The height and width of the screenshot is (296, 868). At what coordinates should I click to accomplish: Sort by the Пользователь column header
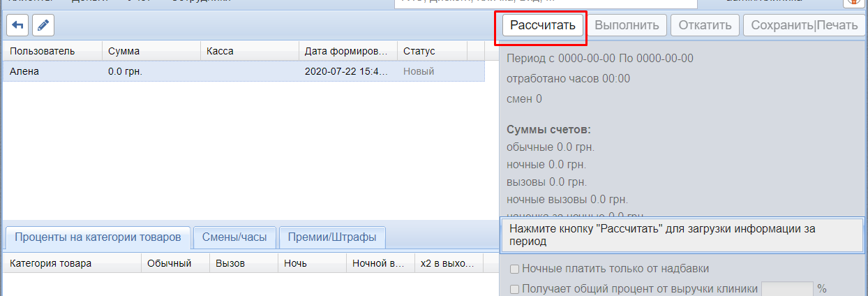[x=52, y=51]
